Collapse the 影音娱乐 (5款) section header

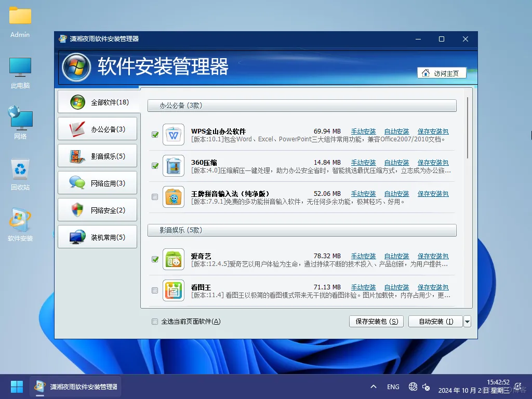(x=302, y=230)
